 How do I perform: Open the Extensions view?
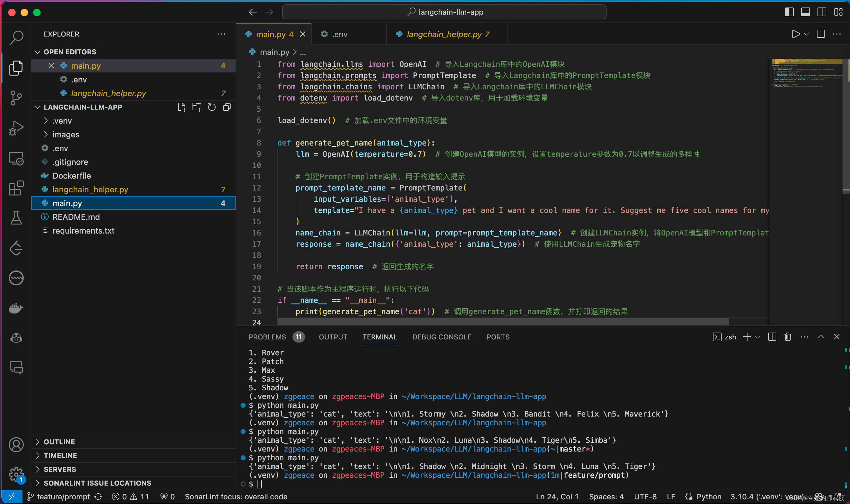(16, 188)
